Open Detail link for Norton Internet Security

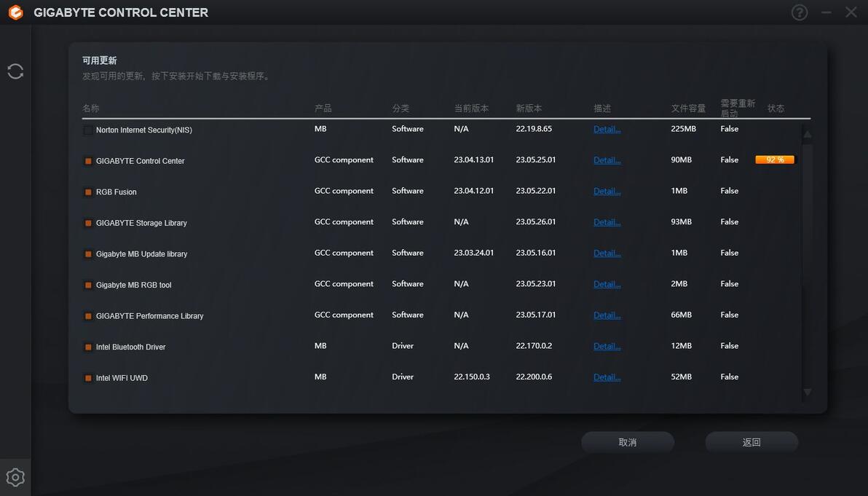(x=607, y=130)
